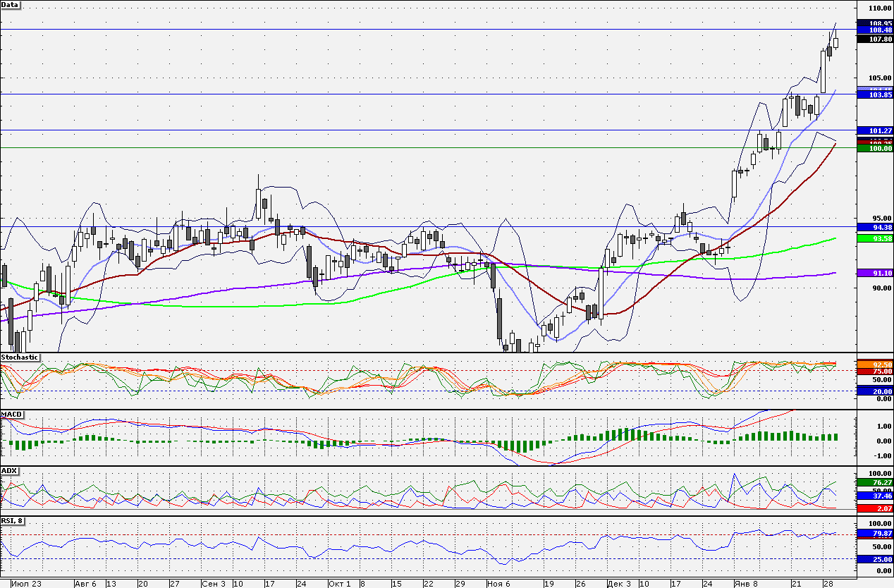
Task: Click the blue 101.27 price level tag
Action: coord(874,130)
